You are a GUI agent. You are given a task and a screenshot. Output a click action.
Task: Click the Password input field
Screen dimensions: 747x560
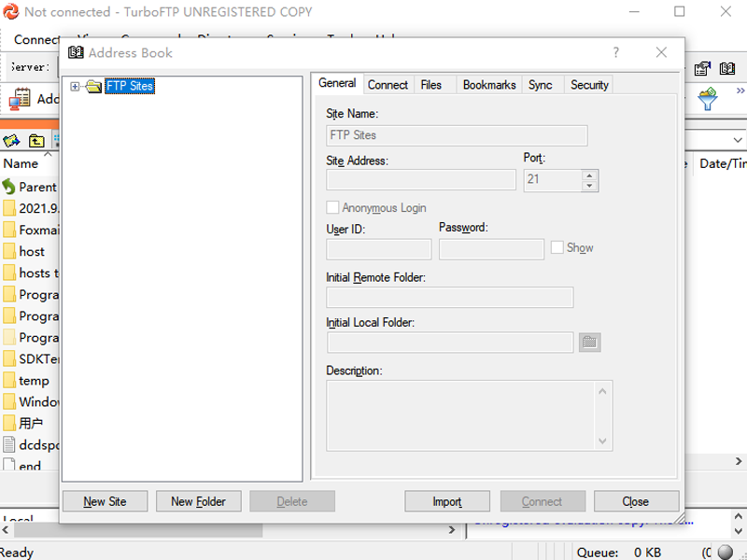coord(491,249)
